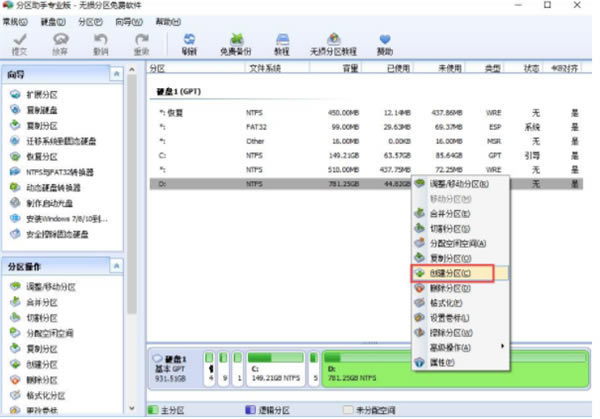
Task: Sort by the 未使用 column header
Action: pyautogui.click(x=440, y=68)
